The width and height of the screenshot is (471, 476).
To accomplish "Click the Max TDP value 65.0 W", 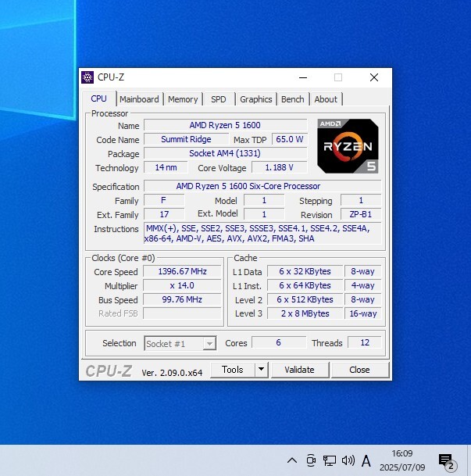I will 290,139.
